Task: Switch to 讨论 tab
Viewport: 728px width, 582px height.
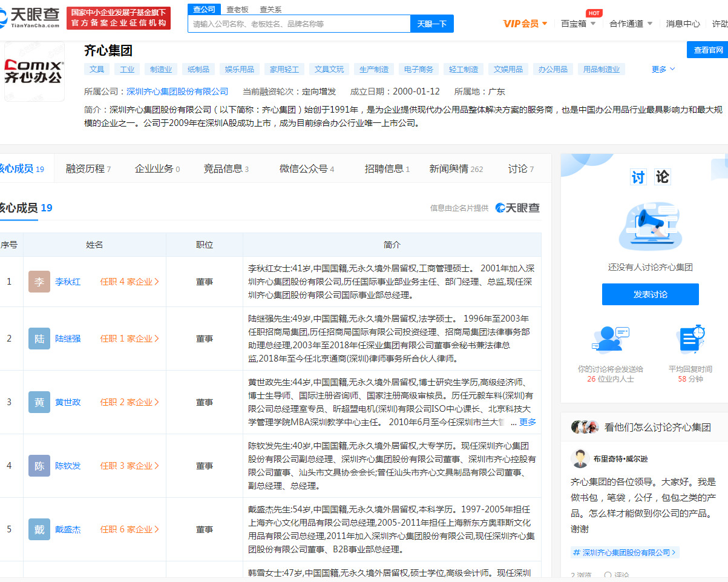Action: pyautogui.click(x=522, y=169)
